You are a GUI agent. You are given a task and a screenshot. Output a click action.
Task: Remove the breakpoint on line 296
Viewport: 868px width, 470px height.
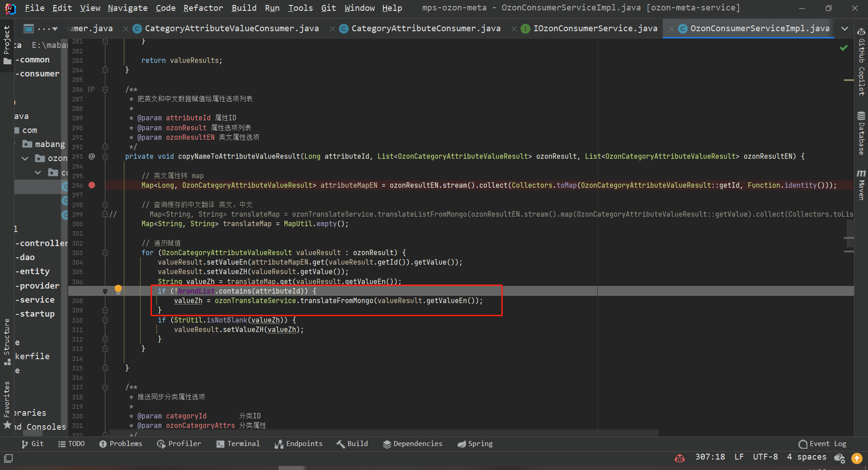(92, 185)
